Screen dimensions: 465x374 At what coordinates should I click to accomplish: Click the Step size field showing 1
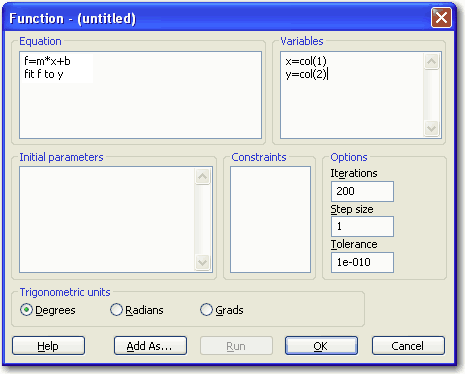362,227
